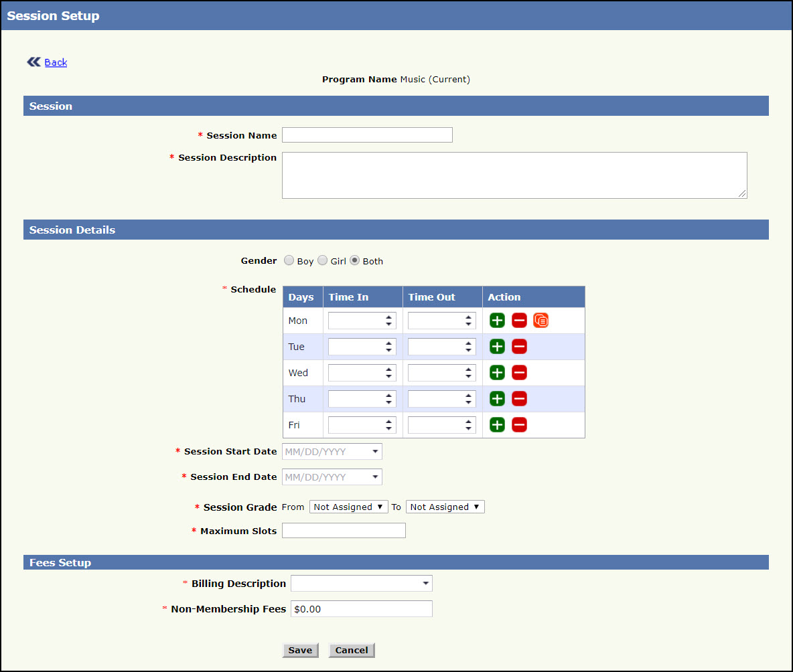Click the Session Name input field

point(367,135)
